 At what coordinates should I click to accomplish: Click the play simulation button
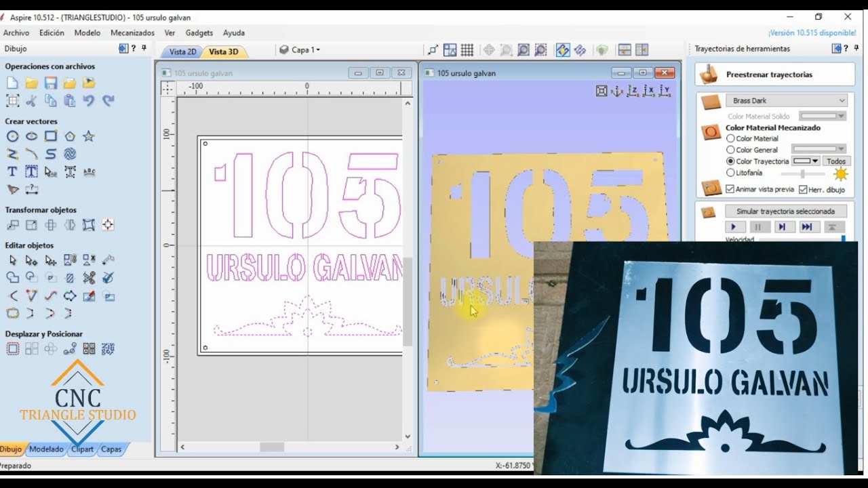pos(735,227)
